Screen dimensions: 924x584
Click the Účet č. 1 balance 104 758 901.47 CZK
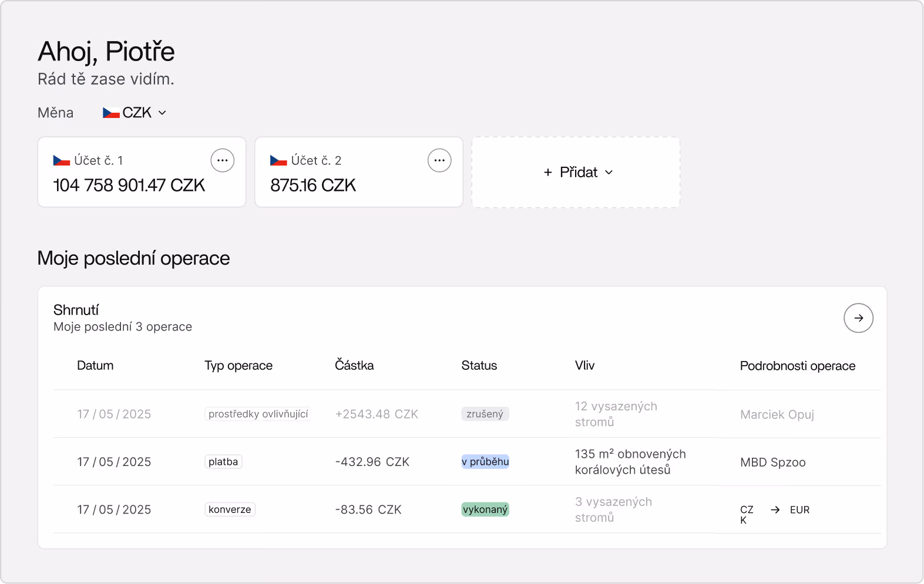point(129,185)
